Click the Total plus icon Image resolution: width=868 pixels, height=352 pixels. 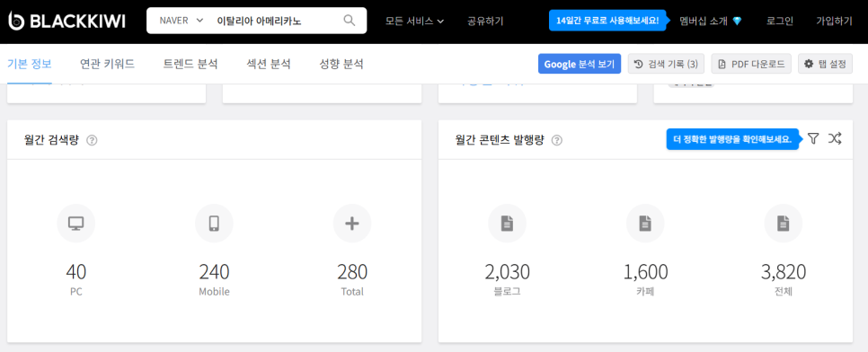(352, 224)
